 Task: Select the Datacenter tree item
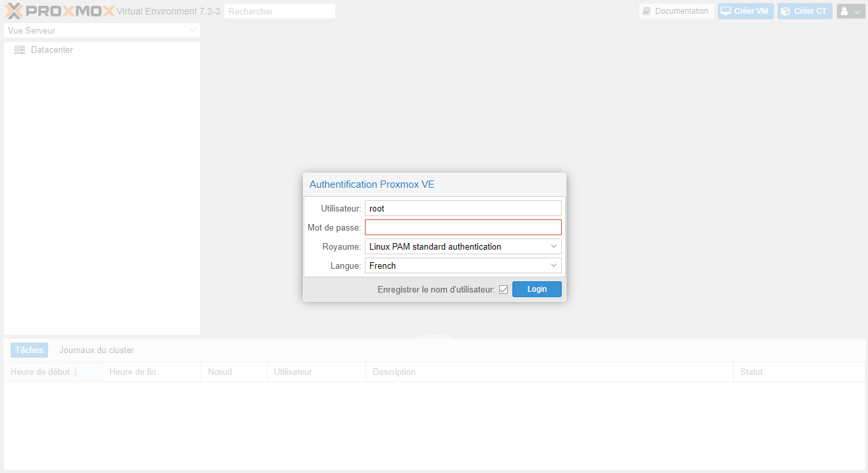[51, 50]
